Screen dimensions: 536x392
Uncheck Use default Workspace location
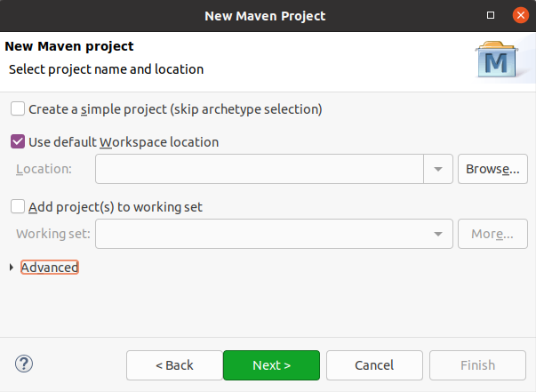(18, 141)
